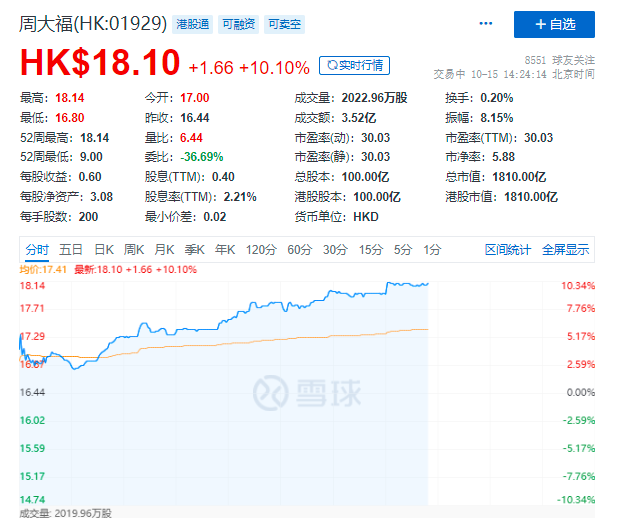Click the 总市值 value 1810.00亿
Viewport: 619px width, 518px height.
[x=519, y=177]
